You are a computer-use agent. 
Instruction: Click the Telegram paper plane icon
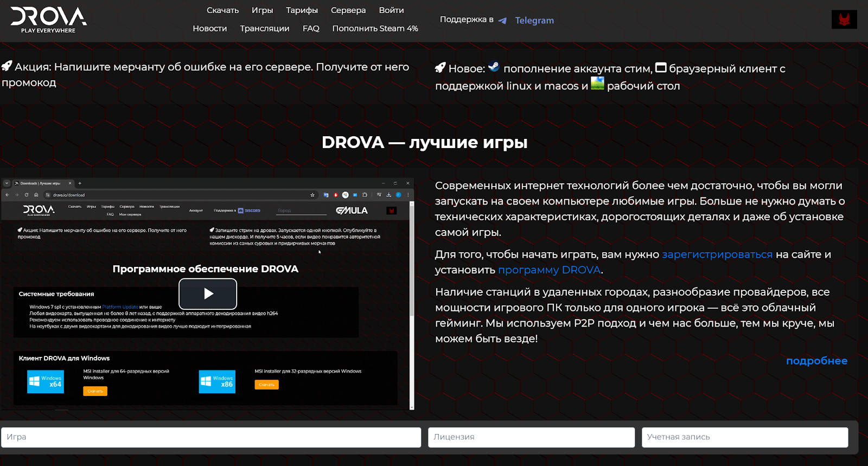click(x=502, y=21)
